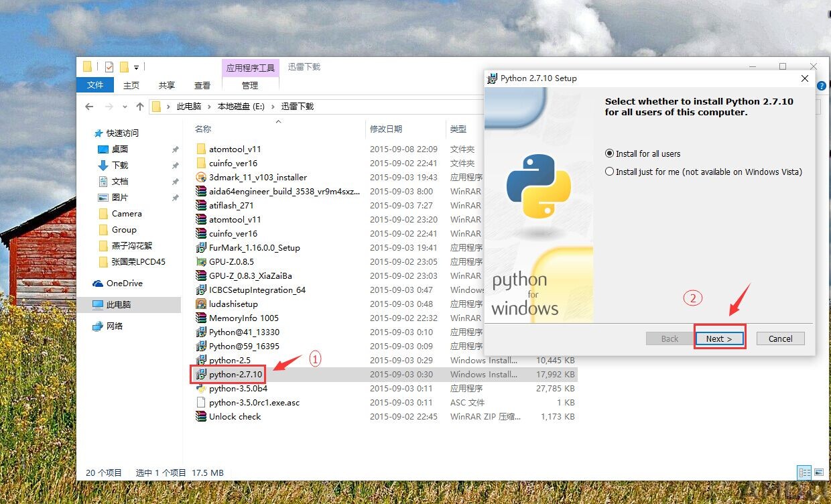Open the 文件 ribbon tab
Screen dimensions: 831x504
[x=95, y=85]
